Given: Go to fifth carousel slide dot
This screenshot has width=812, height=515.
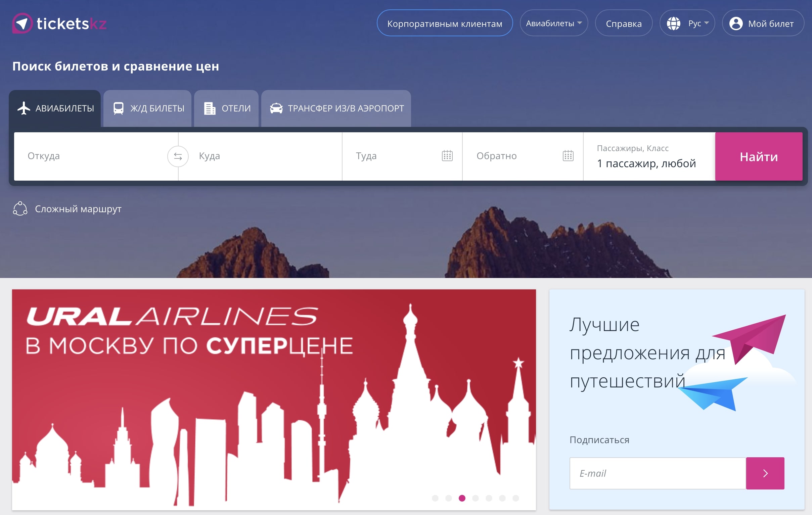Looking at the screenshot, I should (x=489, y=498).
